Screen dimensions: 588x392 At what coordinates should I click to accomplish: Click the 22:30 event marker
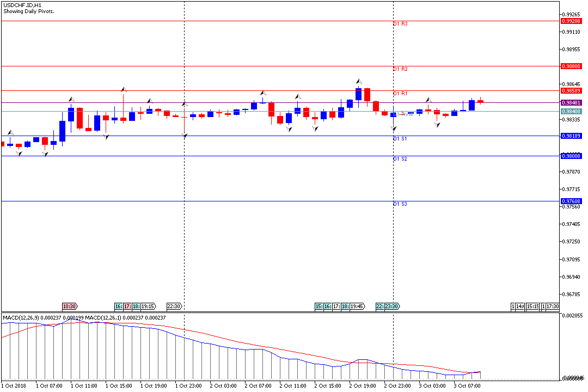[x=174, y=307]
